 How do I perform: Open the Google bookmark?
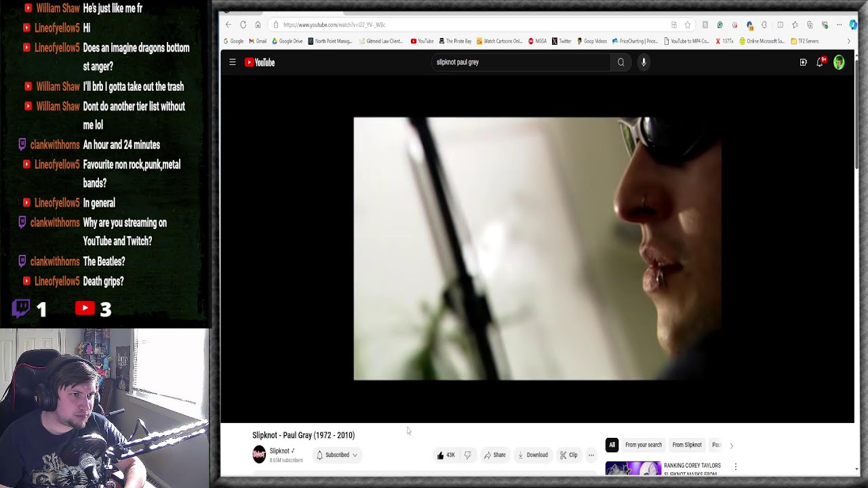coord(233,41)
